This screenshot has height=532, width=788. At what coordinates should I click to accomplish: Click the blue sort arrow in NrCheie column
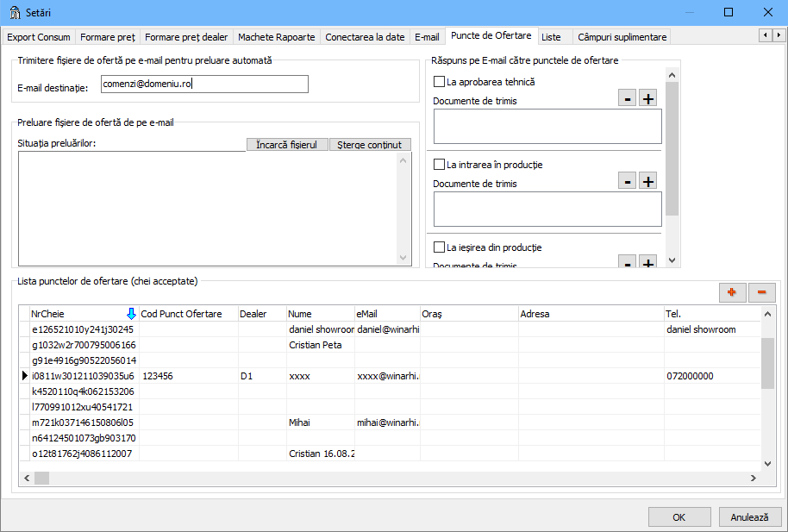(x=131, y=314)
